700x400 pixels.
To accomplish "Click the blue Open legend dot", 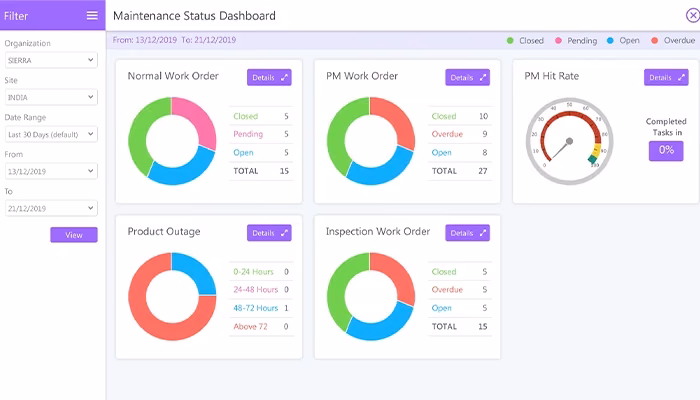I will click(610, 41).
